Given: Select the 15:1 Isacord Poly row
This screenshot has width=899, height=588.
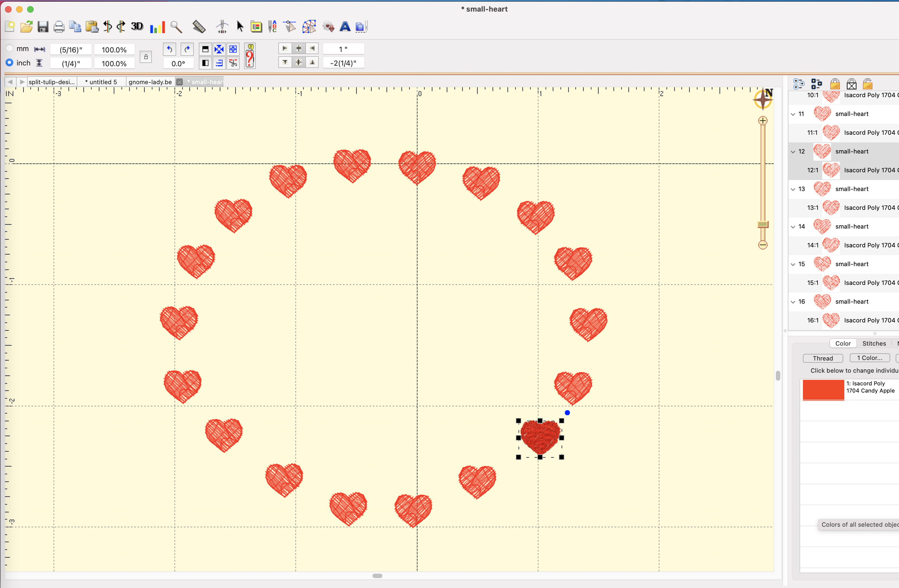Looking at the screenshot, I should pyautogui.click(x=844, y=283).
